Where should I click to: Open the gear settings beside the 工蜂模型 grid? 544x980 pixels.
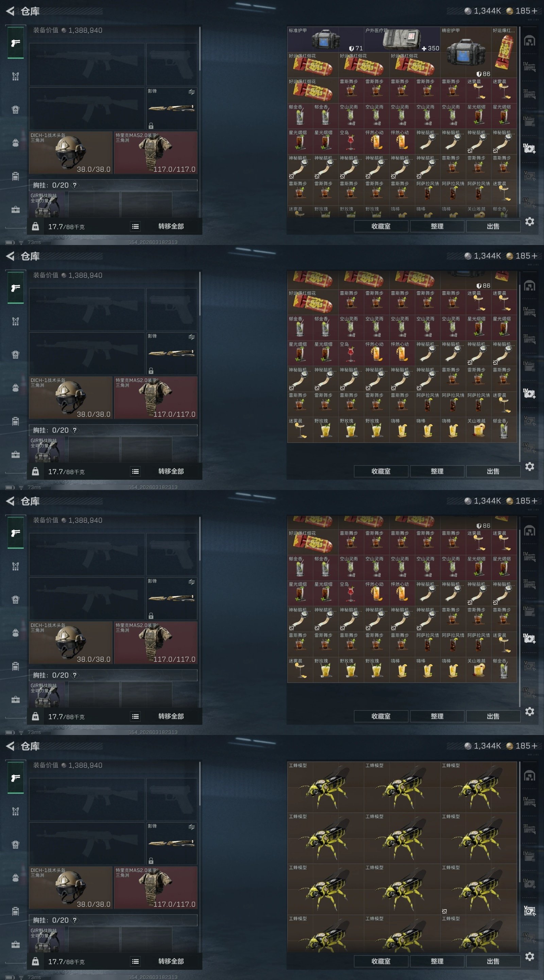530,956
